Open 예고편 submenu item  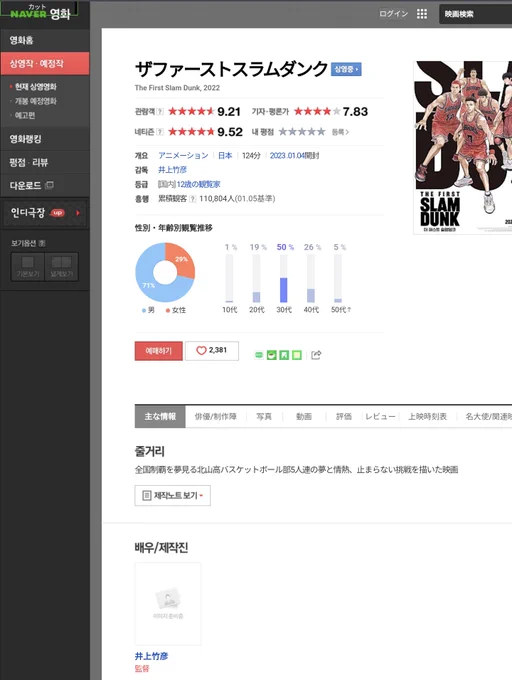[25, 115]
